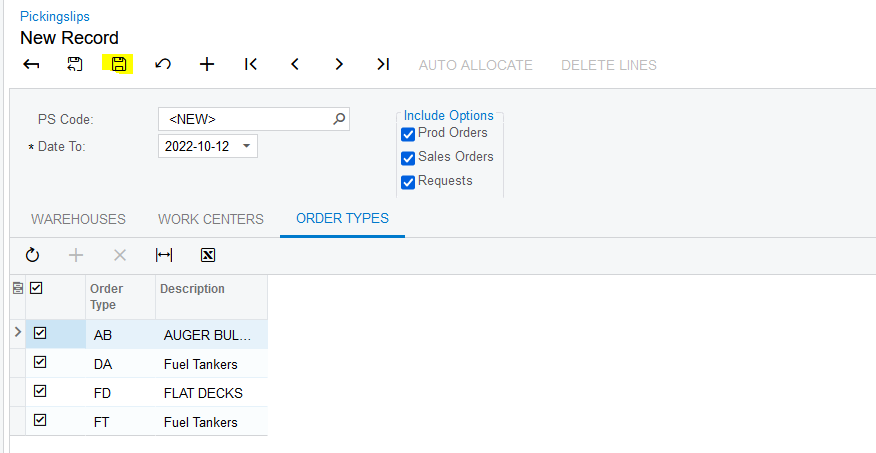Open the Work Centers tab
Viewport: 876px width, 453px height.
point(211,219)
